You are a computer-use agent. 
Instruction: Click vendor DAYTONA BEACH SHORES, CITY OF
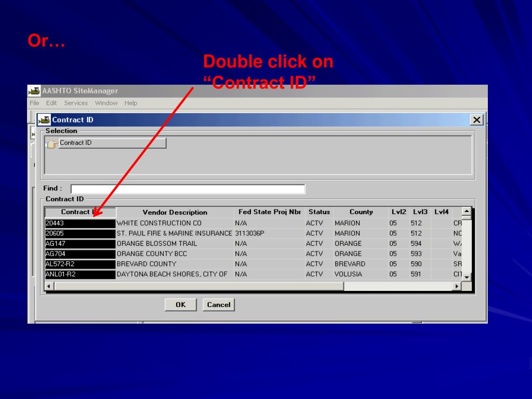pyautogui.click(x=172, y=274)
